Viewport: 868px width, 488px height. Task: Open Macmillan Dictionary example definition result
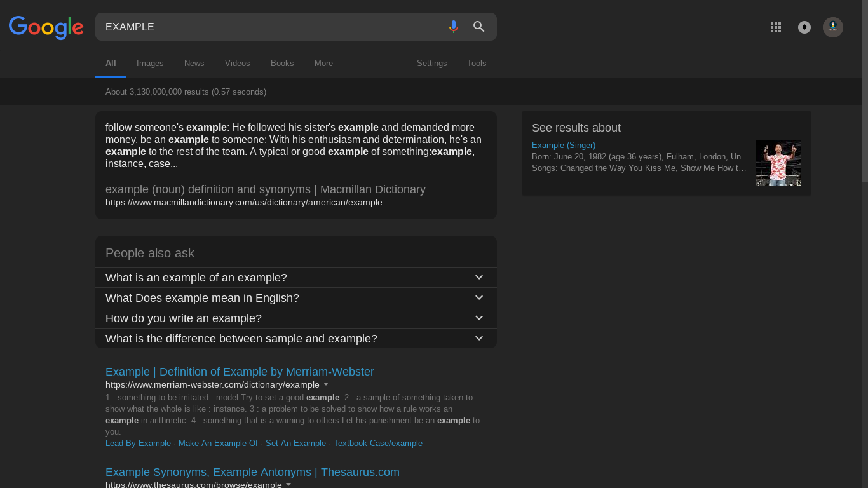click(x=266, y=189)
